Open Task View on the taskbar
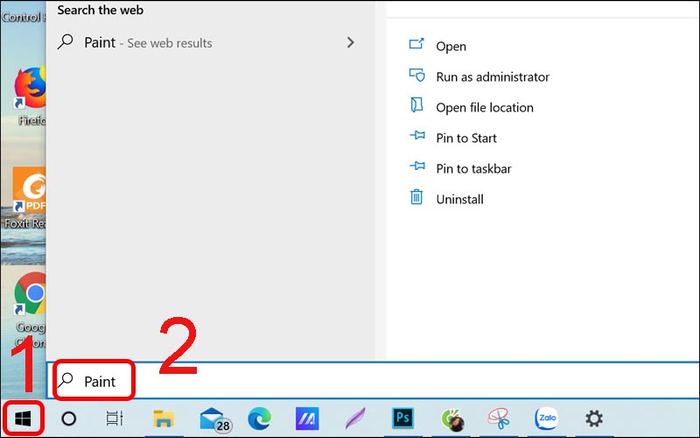The height and width of the screenshot is (438, 700). pyautogui.click(x=114, y=419)
